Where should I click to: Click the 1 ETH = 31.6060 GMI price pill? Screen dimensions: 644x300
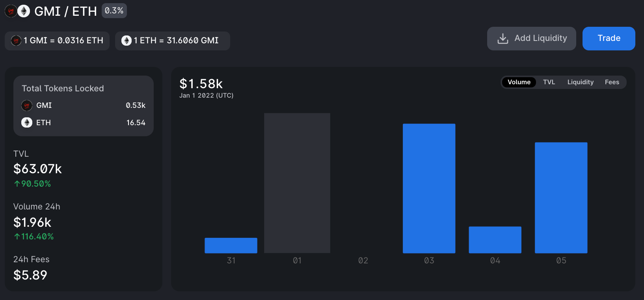click(172, 41)
